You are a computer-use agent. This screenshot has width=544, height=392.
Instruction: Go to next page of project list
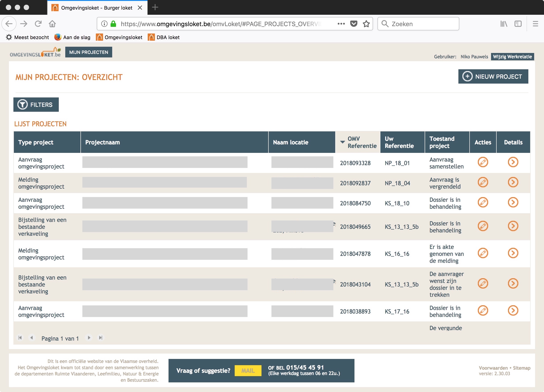click(x=89, y=338)
